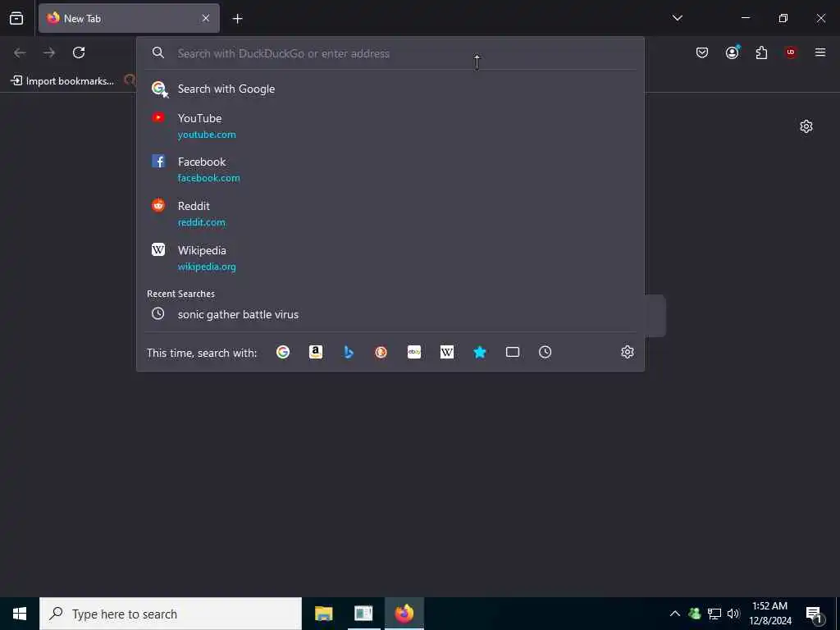The image size is (840, 630).
Task: Select the New Tab tab
Action: point(129,18)
